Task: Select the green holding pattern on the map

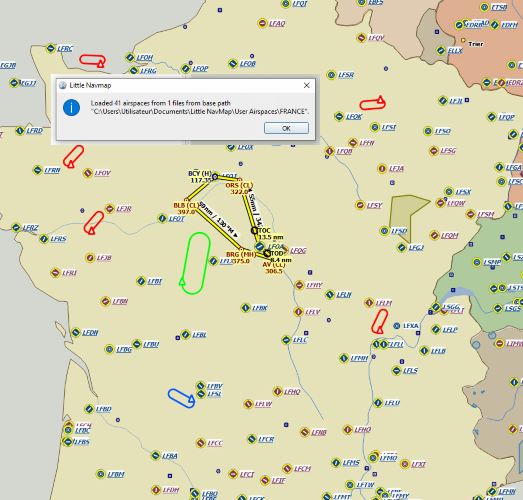Action: tap(195, 264)
